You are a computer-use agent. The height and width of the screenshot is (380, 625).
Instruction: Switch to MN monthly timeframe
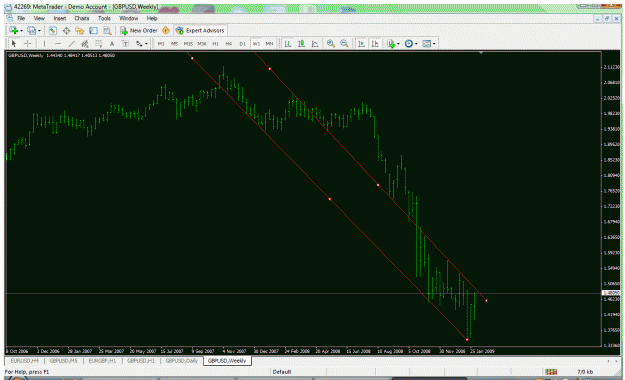(269, 44)
